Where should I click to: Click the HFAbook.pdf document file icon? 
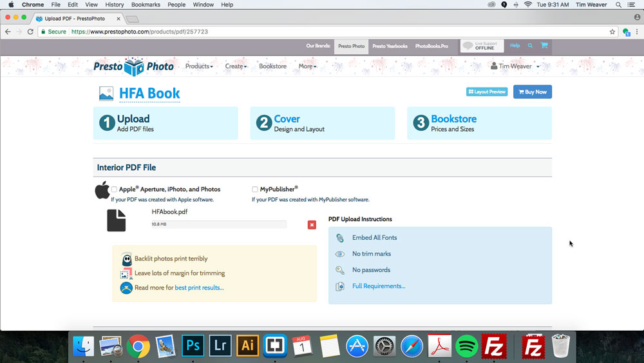pos(116,221)
